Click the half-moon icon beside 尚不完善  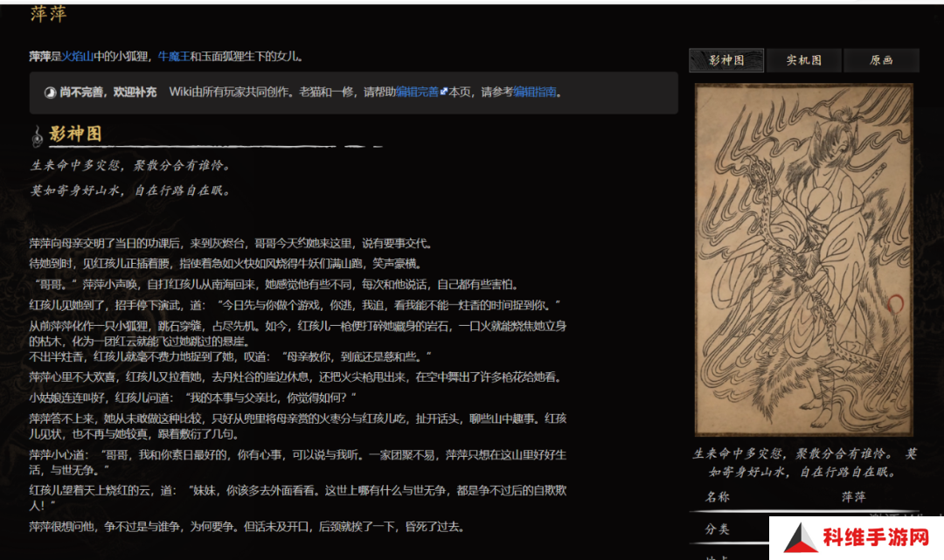[x=50, y=93]
